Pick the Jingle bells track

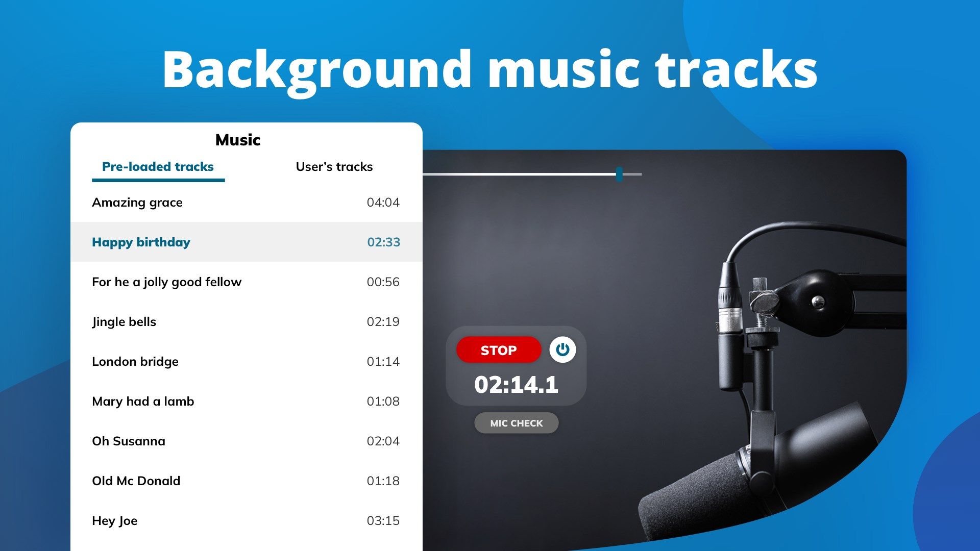[x=247, y=321]
